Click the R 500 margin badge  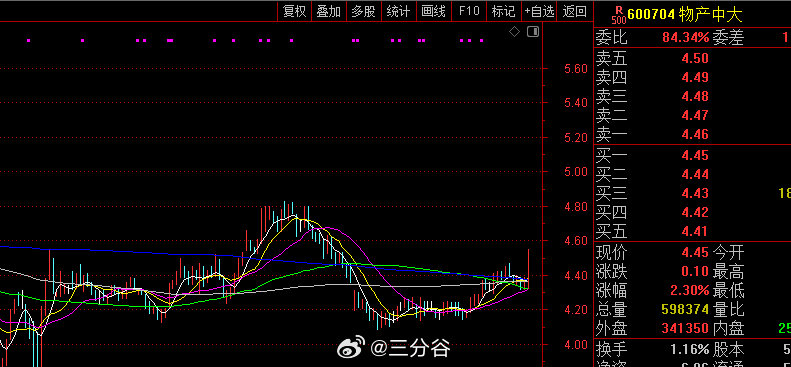pyautogui.click(x=619, y=15)
